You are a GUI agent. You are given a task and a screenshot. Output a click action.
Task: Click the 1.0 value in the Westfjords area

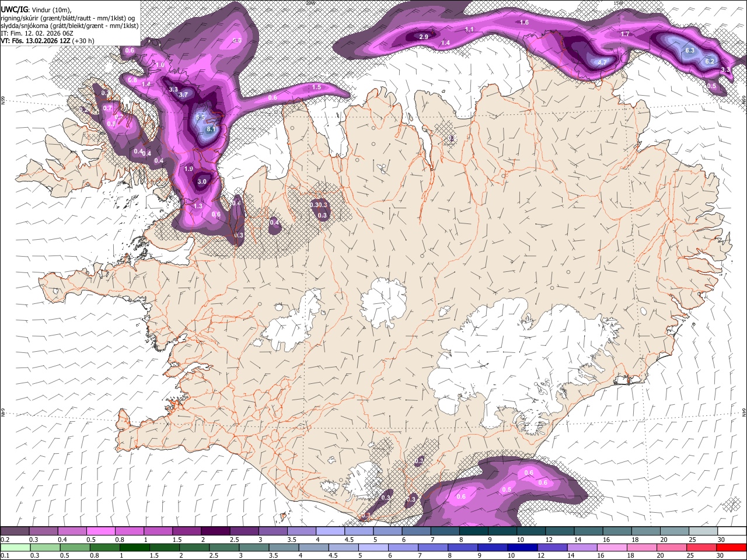click(x=160, y=65)
